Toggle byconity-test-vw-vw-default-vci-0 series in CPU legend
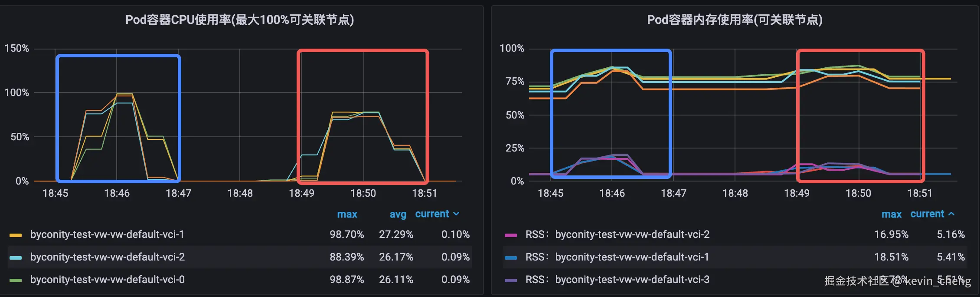Image resolution: width=980 pixels, height=297 pixels. click(107, 280)
